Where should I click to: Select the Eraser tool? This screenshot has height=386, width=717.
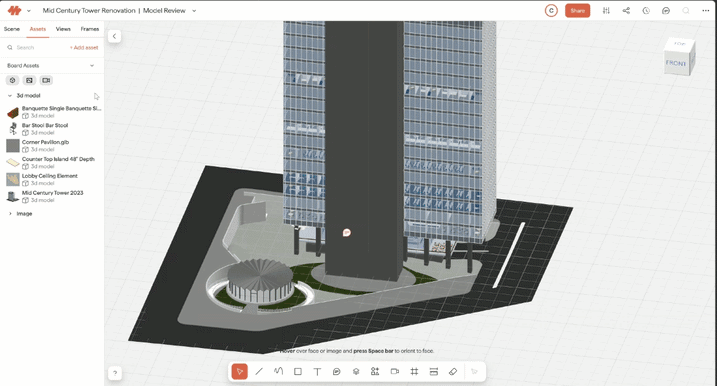pyautogui.click(x=453, y=371)
